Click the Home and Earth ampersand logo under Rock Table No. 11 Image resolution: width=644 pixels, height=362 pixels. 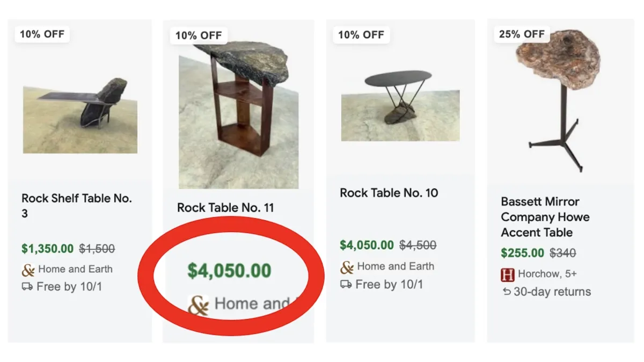point(199,305)
